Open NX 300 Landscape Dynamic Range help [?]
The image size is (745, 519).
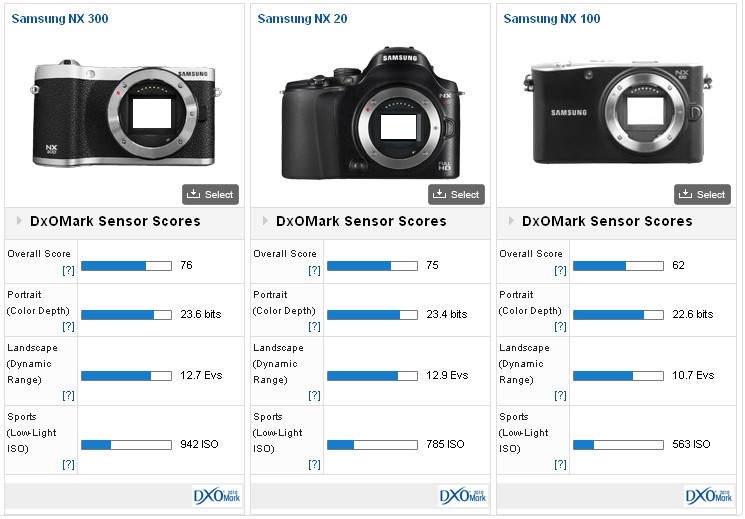(68, 395)
